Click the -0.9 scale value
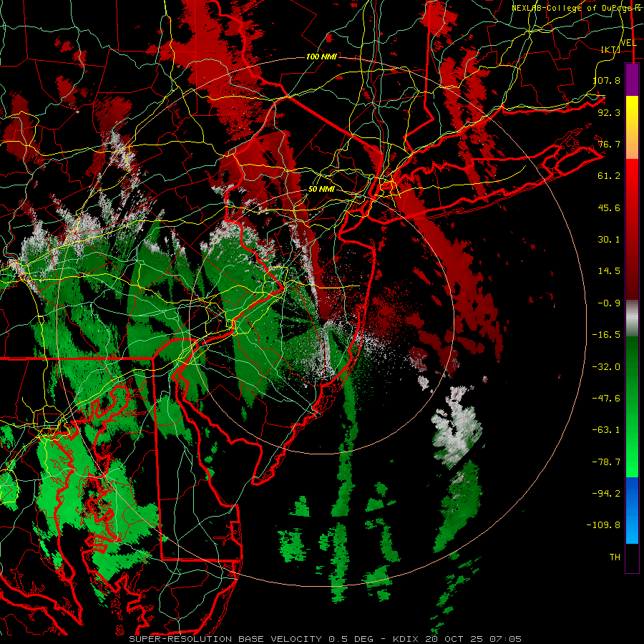This screenshot has height=644, width=644. click(609, 303)
